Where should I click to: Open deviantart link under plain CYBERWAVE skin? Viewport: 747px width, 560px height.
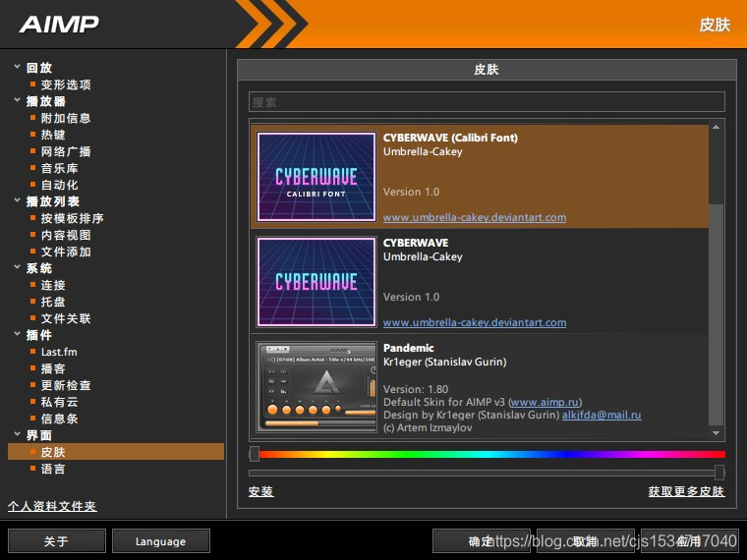475,322
